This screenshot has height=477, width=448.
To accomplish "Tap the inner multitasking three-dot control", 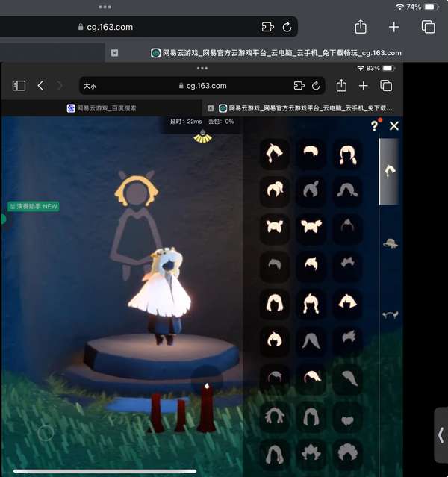I will pyautogui.click(x=202, y=68).
